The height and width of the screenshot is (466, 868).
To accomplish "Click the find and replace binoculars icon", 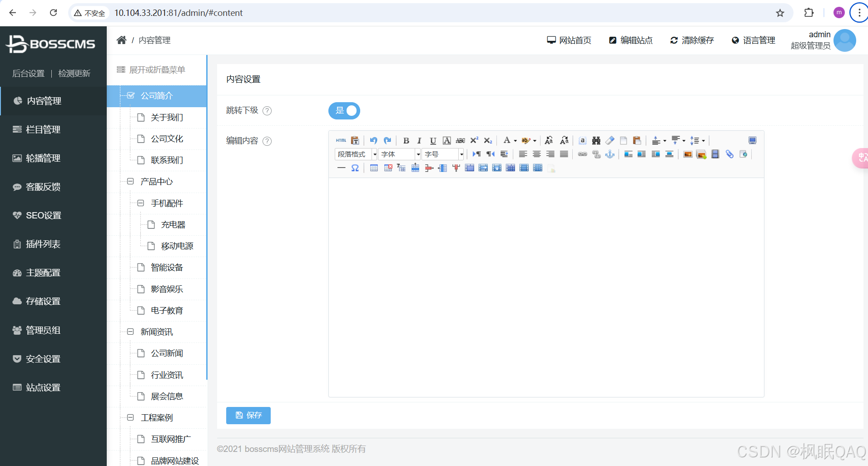I will pos(596,141).
